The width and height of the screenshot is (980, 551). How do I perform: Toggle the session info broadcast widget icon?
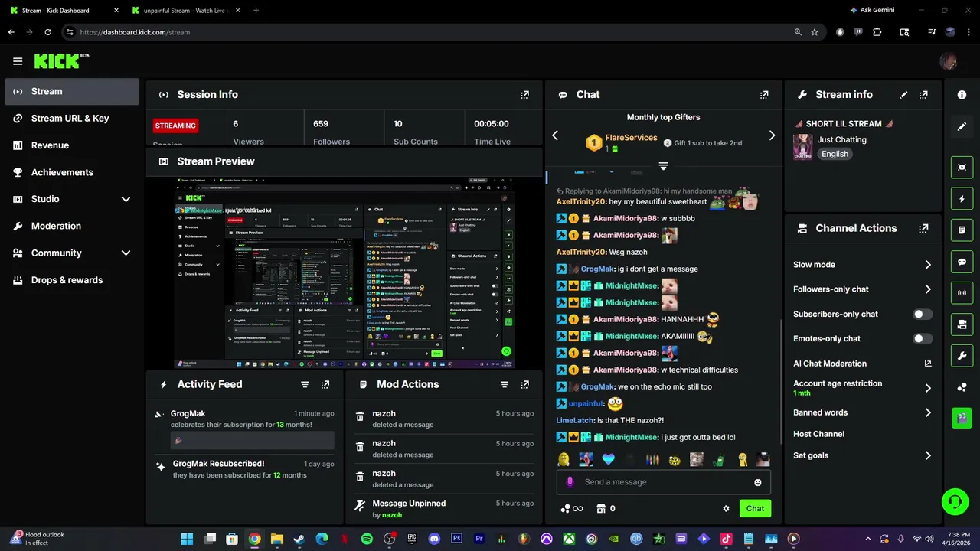(962, 292)
